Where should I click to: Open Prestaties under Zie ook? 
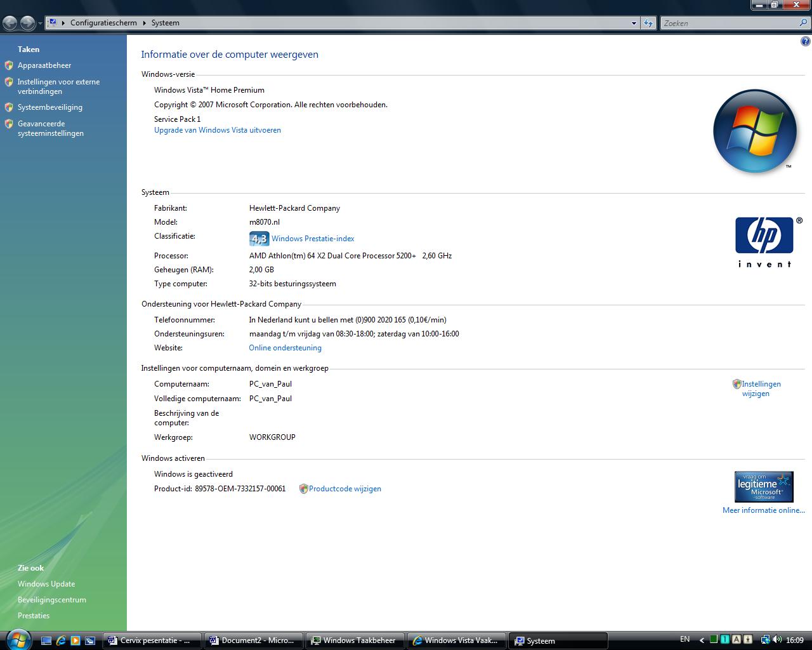[x=34, y=616]
